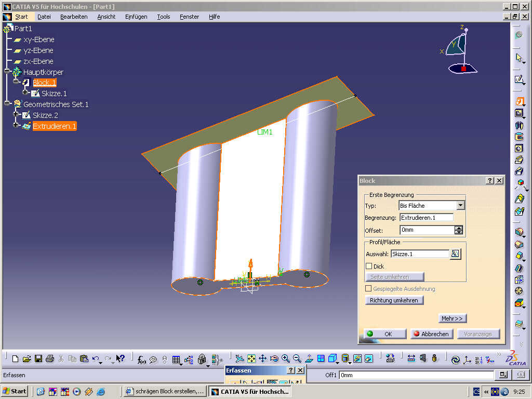
Task: Click the Normal View icon
Action: click(309, 358)
